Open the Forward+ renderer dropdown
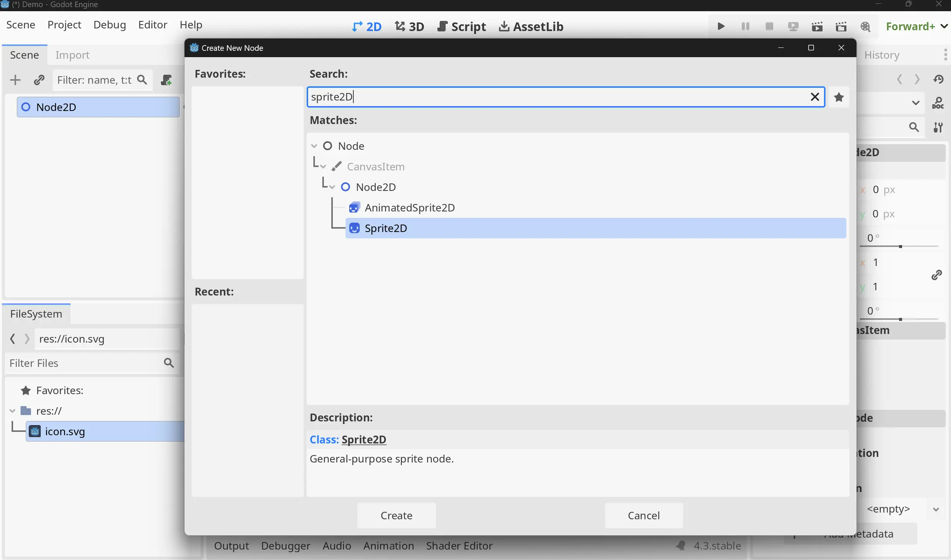The width and height of the screenshot is (951, 560). coord(916,27)
